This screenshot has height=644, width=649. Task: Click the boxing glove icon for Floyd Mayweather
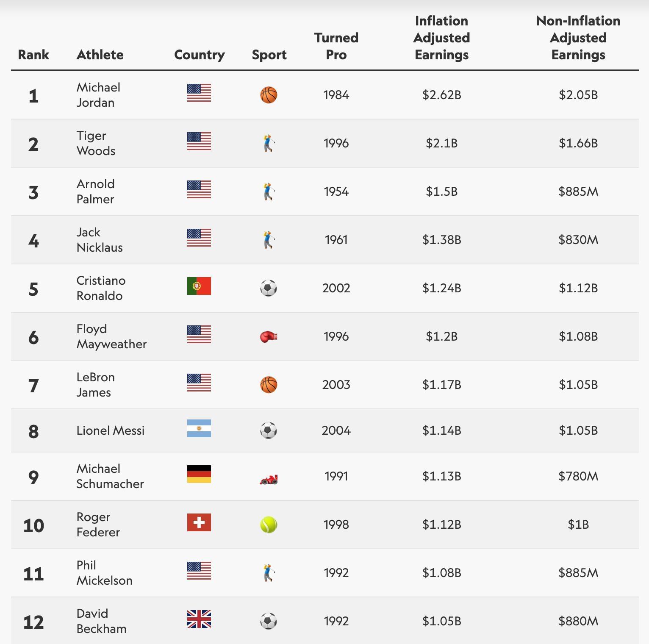pos(269,337)
